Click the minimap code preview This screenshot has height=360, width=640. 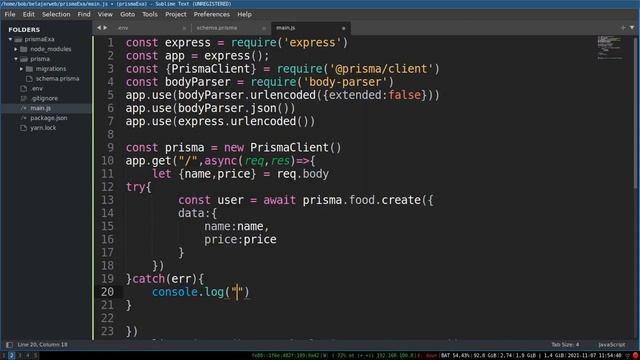pyautogui.click(x=610, y=47)
